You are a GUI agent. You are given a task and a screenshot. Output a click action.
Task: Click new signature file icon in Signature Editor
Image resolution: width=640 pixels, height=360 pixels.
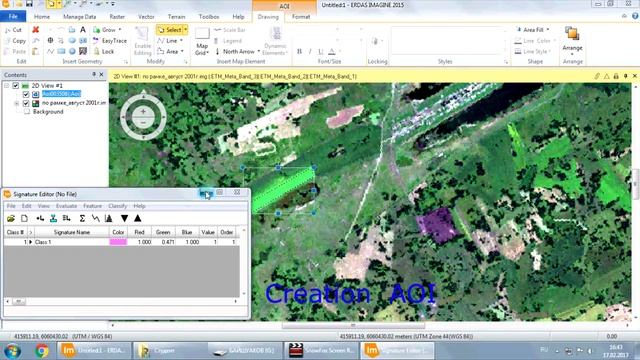coord(24,218)
